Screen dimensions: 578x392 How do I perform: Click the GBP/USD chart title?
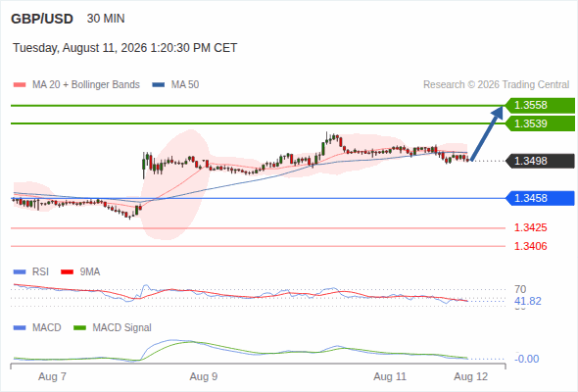[42, 19]
